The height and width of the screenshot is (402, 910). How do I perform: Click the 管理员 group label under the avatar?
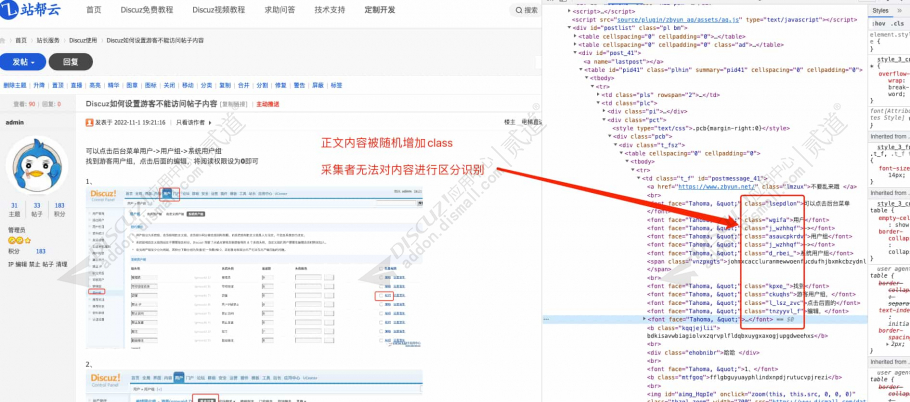coord(16,230)
